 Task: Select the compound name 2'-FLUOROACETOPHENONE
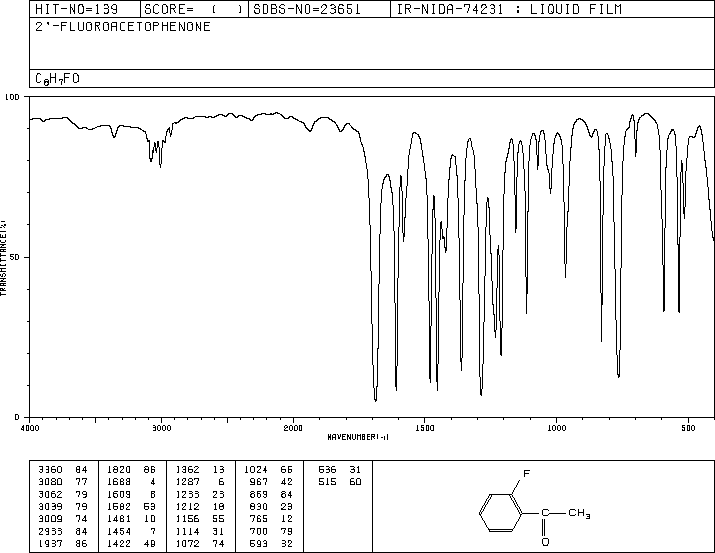123,26
